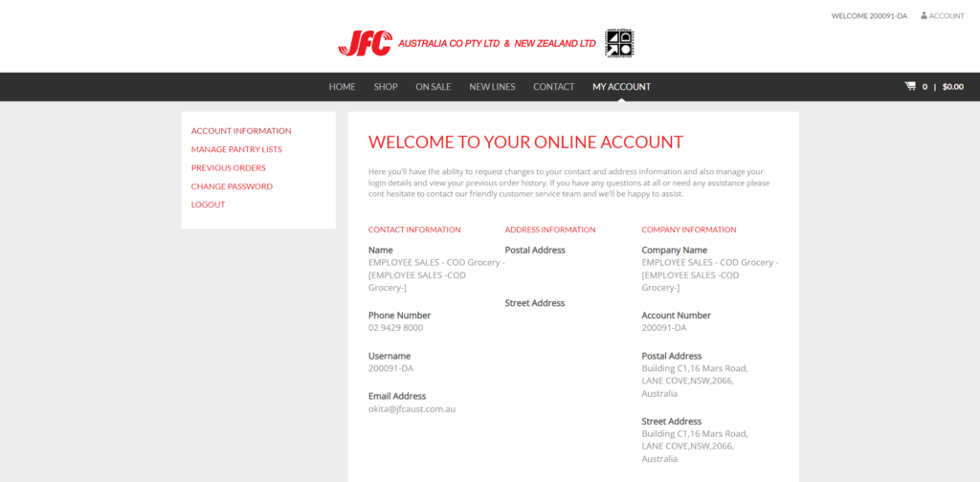Screen dimensions: 980x482
Task: Open NEW LINES in navigation bar
Action: point(493,87)
